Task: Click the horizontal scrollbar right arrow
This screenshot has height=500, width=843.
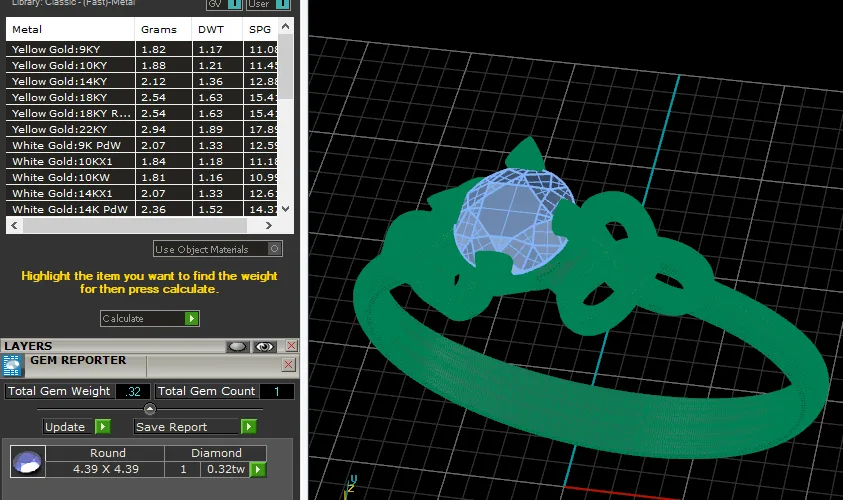Action: pyautogui.click(x=269, y=225)
